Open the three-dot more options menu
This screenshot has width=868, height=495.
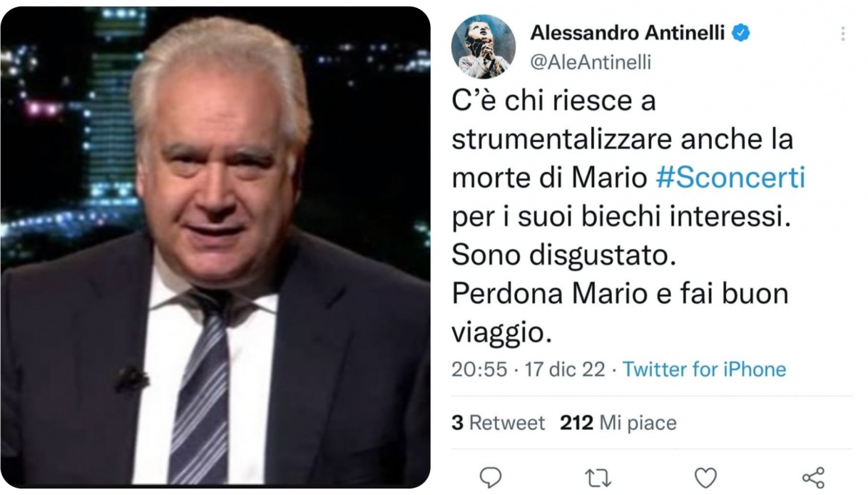pos(843,34)
